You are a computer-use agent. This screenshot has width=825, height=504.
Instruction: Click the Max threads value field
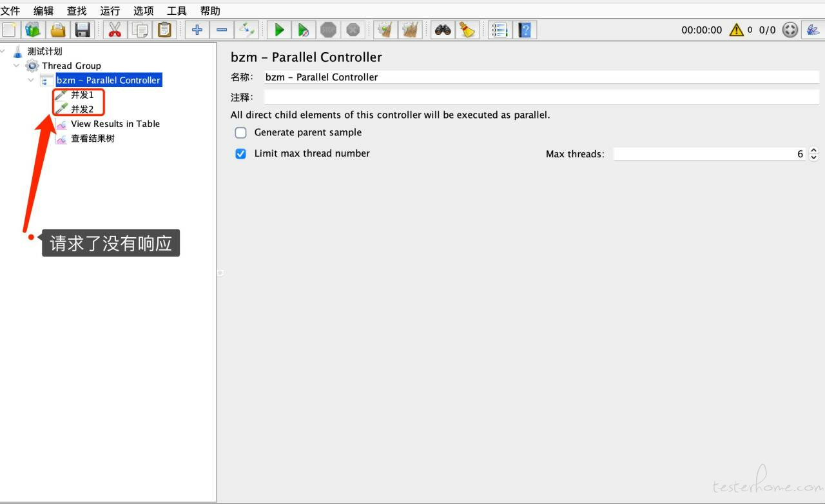pos(710,154)
